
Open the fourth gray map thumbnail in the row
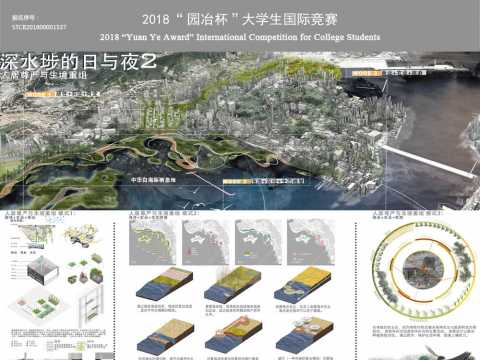coord(311,242)
